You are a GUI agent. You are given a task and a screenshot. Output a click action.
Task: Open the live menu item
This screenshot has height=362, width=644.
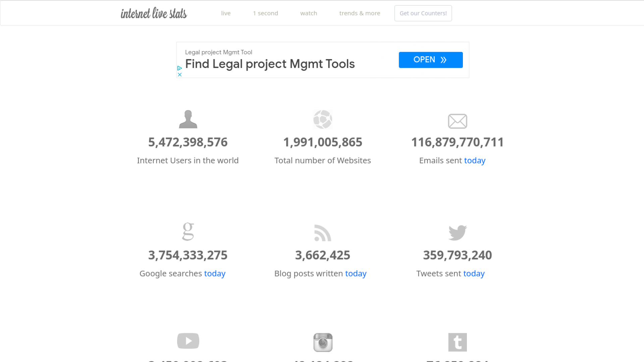(x=226, y=13)
